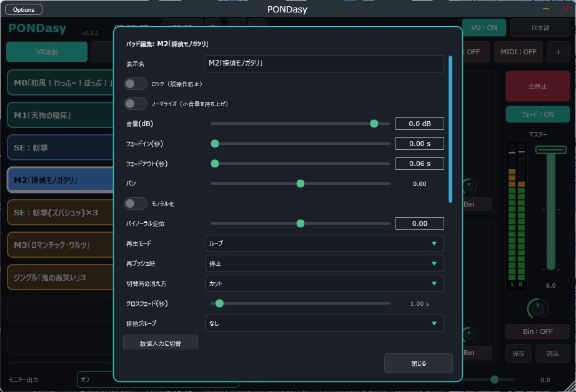Select pad M3「ロマンチック・ワルツ」
The height and width of the screenshot is (392, 576).
click(x=61, y=245)
